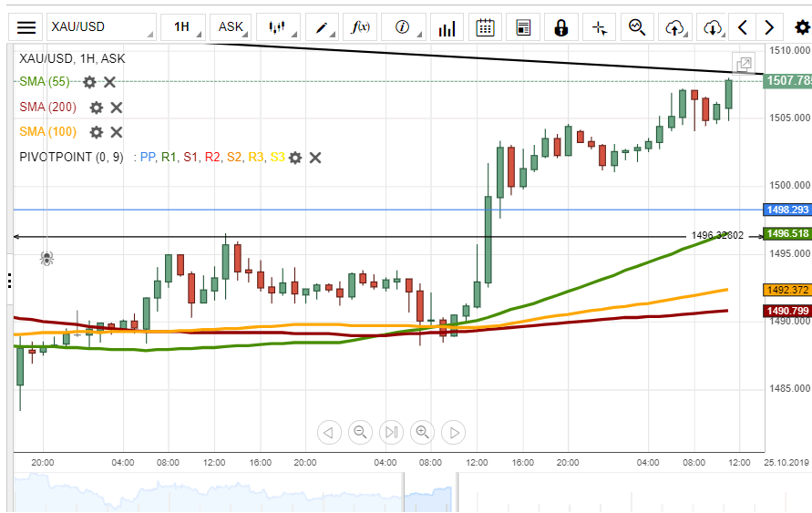This screenshot has width=812, height=513.
Task: Shift chart back with left arrow
Action: [743, 27]
